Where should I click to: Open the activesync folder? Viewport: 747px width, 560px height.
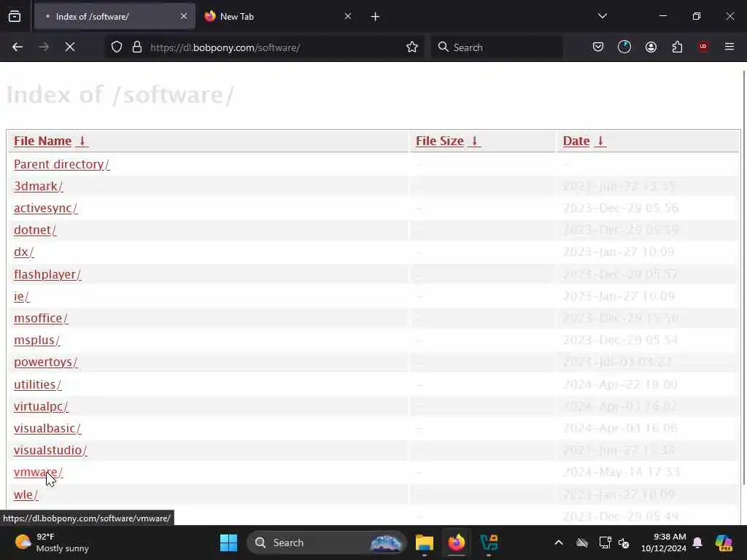(46, 208)
